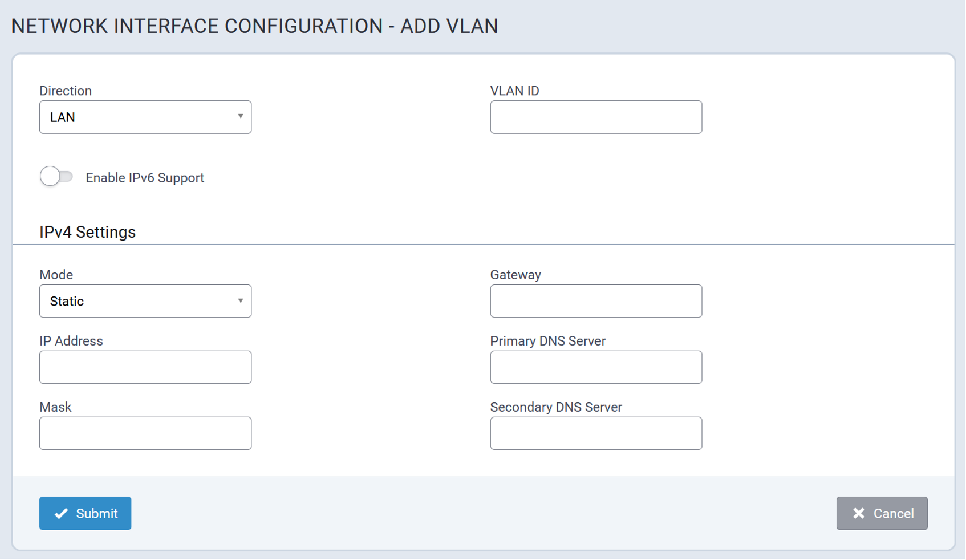The height and width of the screenshot is (560, 966).
Task: Open the Direction dropdown showing LAN
Action: click(145, 117)
